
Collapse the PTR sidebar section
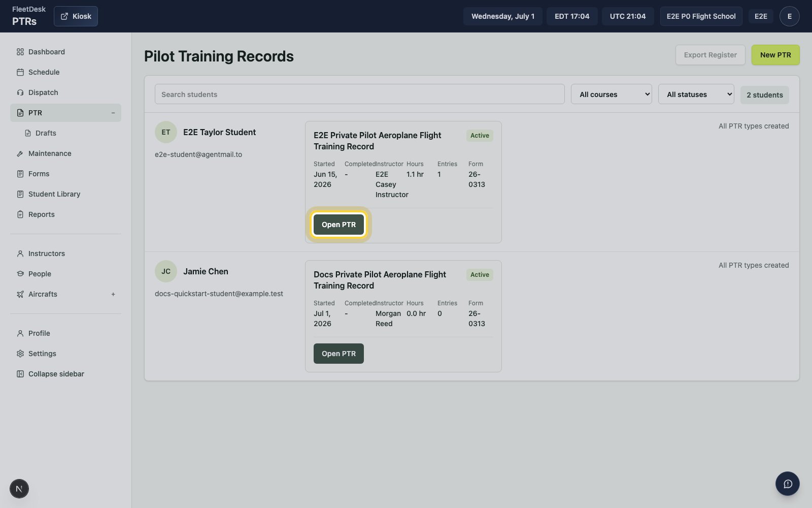(x=113, y=113)
